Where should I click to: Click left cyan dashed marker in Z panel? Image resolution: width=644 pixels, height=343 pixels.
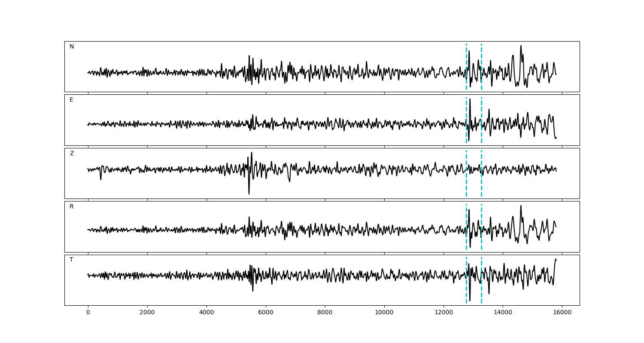pos(466,184)
